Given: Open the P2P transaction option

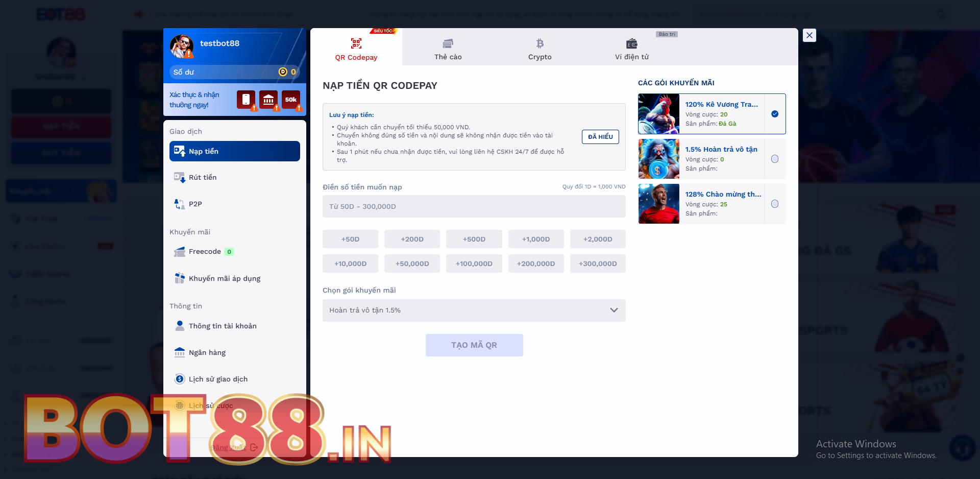Looking at the screenshot, I should pyautogui.click(x=195, y=204).
